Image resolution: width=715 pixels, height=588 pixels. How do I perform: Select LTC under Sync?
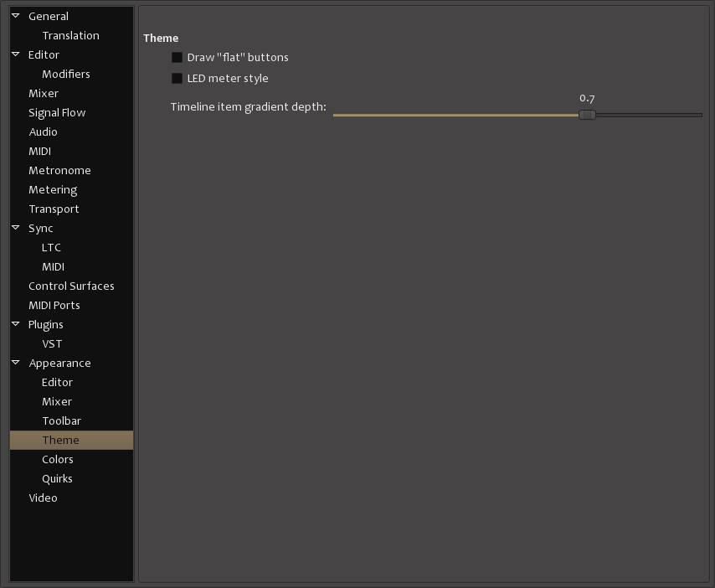pyautogui.click(x=51, y=247)
